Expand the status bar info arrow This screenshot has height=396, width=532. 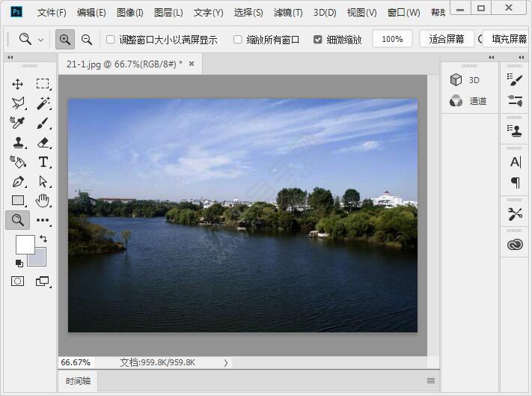pos(226,363)
